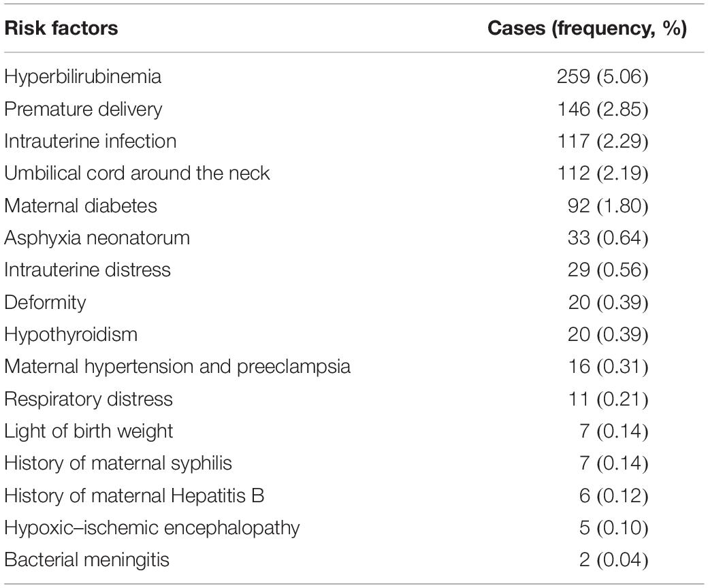
Task: Click Light of birth weight label
Action: coord(88,432)
